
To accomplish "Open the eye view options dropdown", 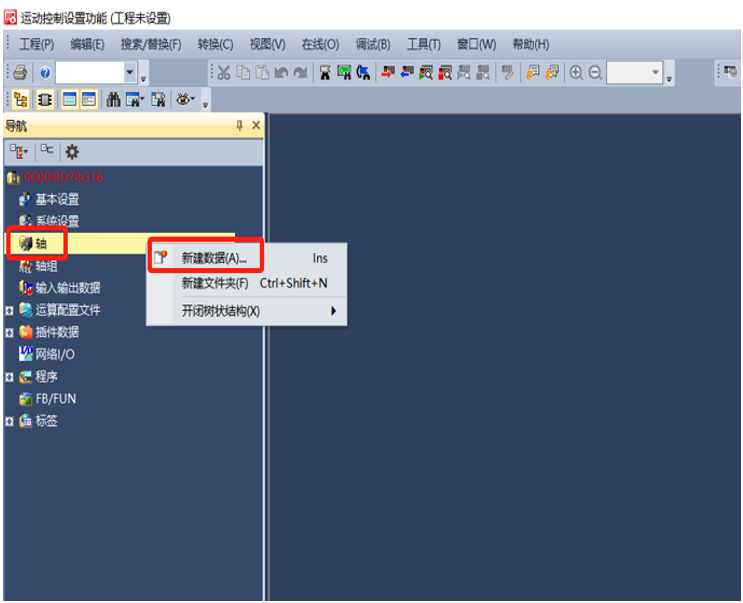I will pyautogui.click(x=185, y=99).
